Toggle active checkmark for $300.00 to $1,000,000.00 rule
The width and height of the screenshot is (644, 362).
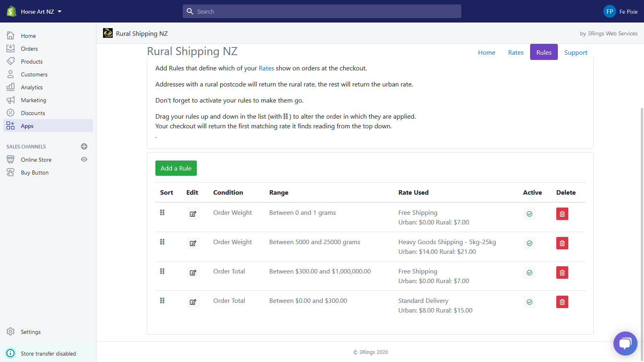click(529, 273)
